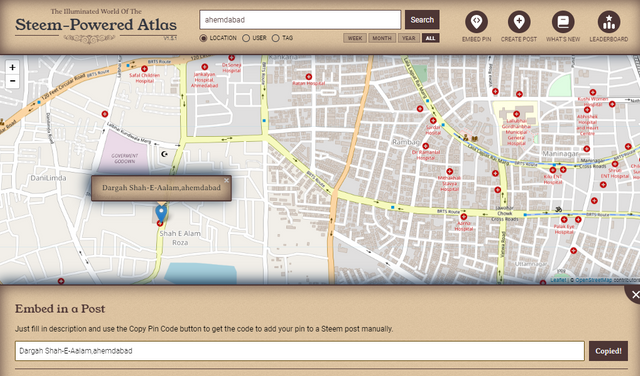The width and height of the screenshot is (640, 376).
Task: Click the Safal Children Hospital marker
Action: pyautogui.click(x=144, y=69)
